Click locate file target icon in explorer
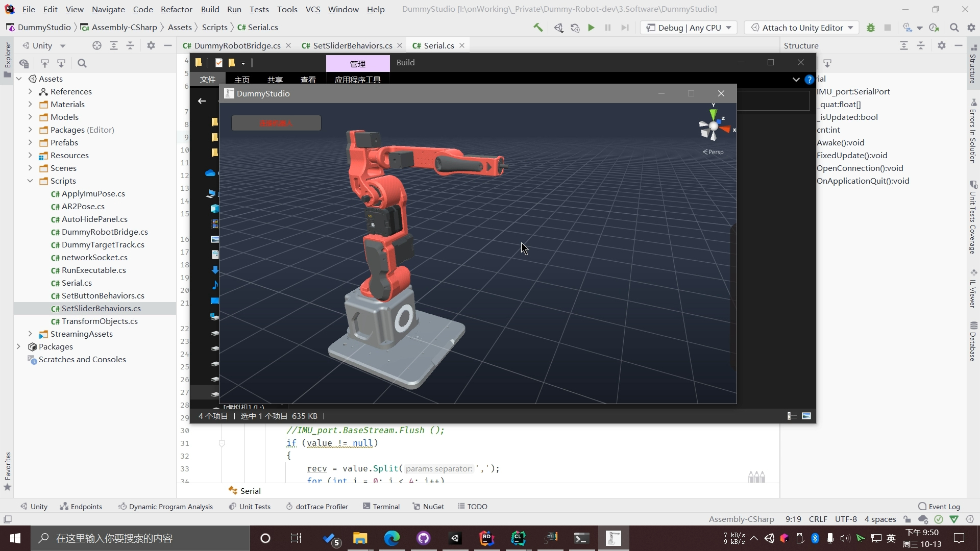Screen dimensions: 980x551 pyautogui.click(x=97, y=45)
